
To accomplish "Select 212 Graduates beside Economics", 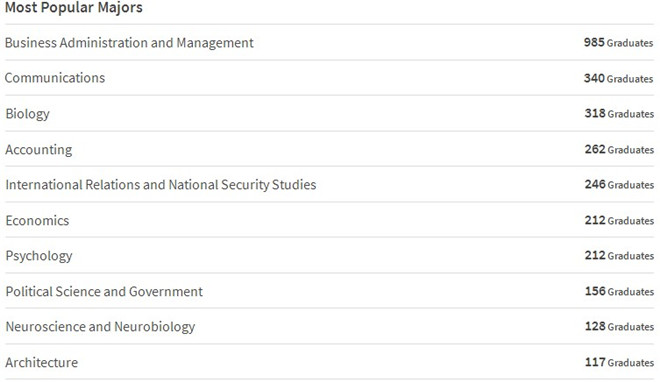I will tap(619, 220).
